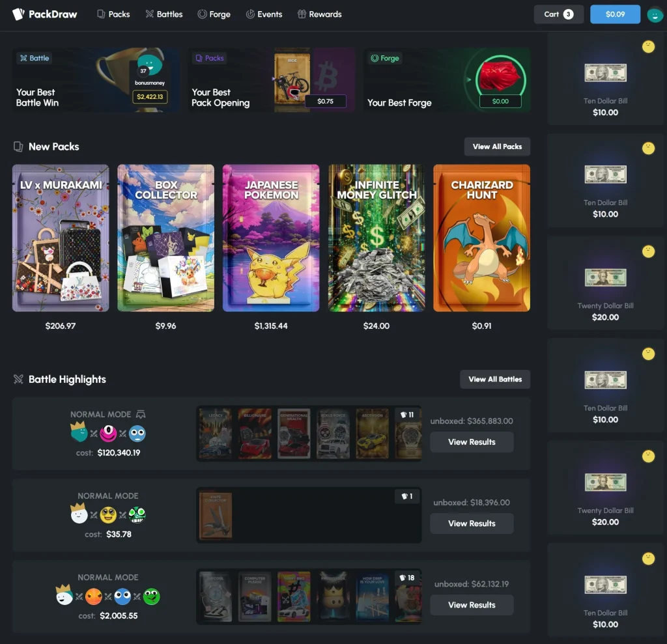This screenshot has width=667, height=644.
Task: Click the $9.96 pack price
Action: tap(165, 326)
